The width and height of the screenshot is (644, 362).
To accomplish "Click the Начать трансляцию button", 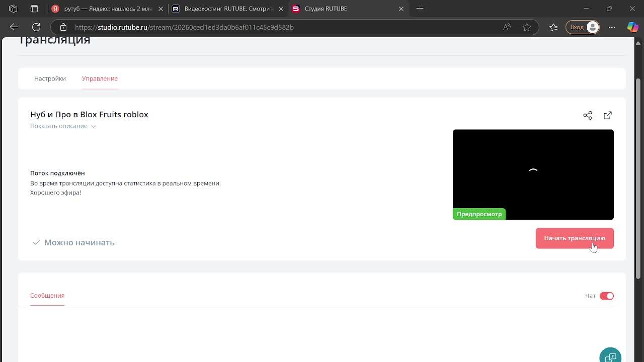I will pos(575,238).
